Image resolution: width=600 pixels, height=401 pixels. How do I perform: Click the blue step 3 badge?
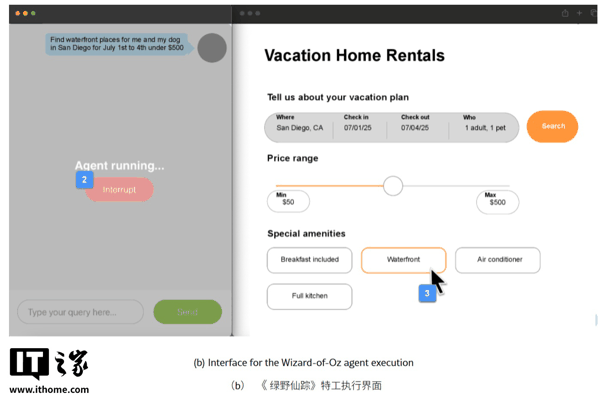[x=427, y=293]
